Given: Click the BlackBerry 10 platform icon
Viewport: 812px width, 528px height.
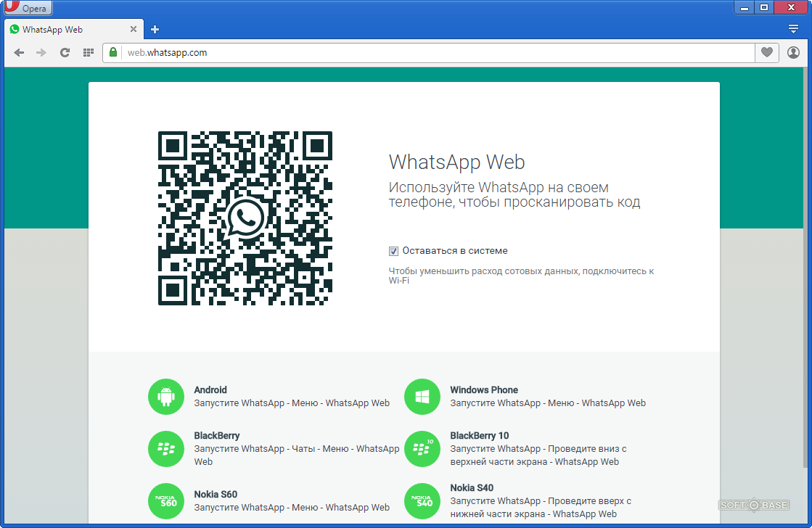Looking at the screenshot, I should pos(422,449).
